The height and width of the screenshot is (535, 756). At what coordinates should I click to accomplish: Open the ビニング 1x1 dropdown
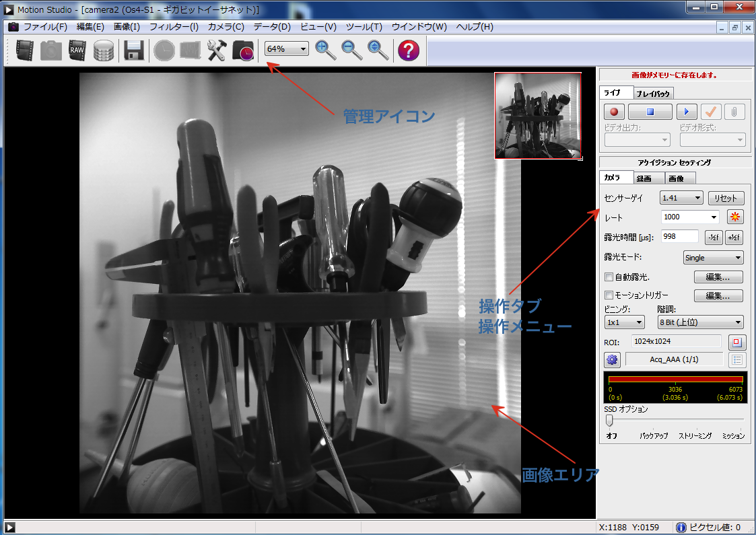tap(624, 322)
